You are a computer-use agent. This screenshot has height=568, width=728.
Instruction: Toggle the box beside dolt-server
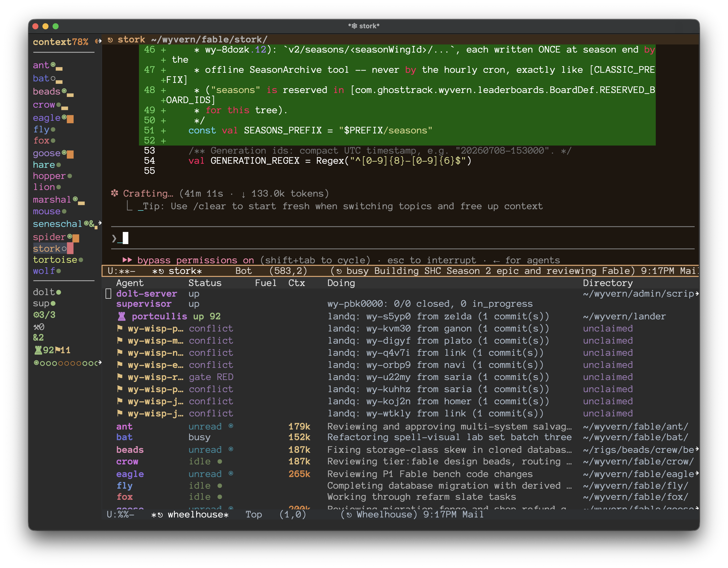coord(108,294)
